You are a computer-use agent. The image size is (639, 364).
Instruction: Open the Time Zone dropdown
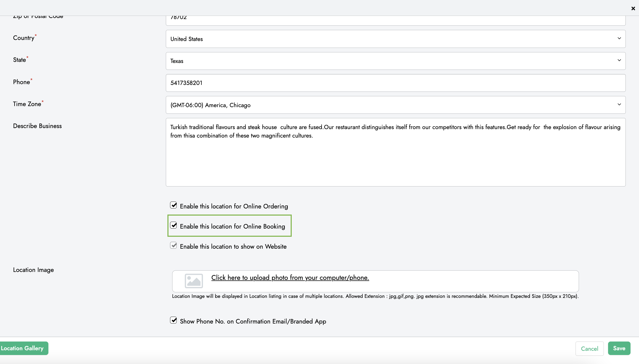tap(395, 105)
